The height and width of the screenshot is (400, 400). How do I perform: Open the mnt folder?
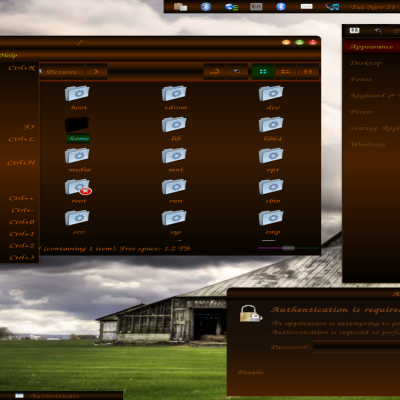tap(174, 160)
